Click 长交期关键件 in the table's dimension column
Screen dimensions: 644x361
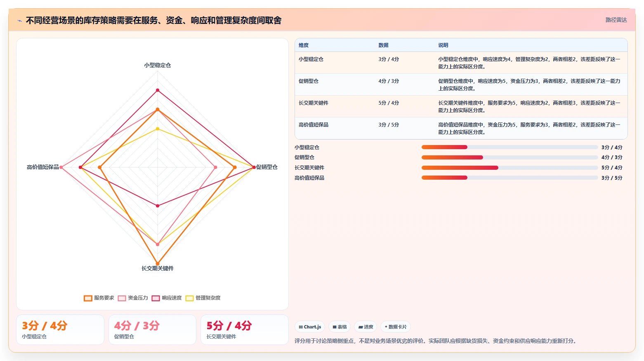[x=314, y=103]
